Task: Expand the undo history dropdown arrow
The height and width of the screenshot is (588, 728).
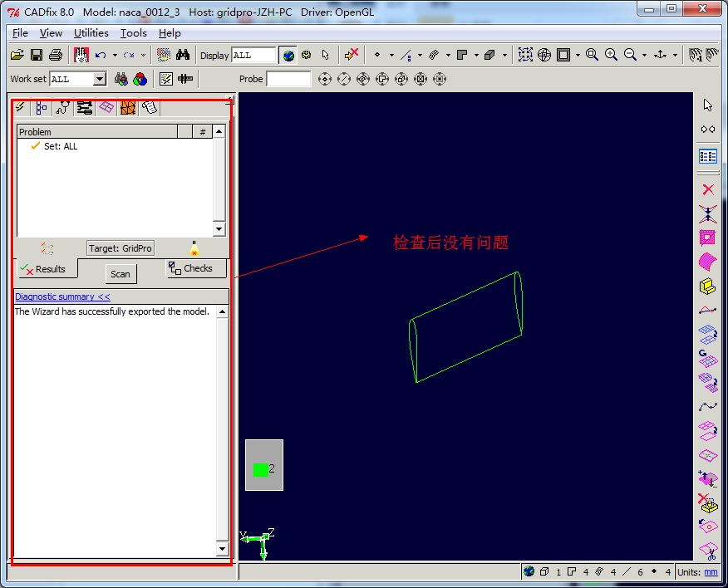Action: pos(114,56)
